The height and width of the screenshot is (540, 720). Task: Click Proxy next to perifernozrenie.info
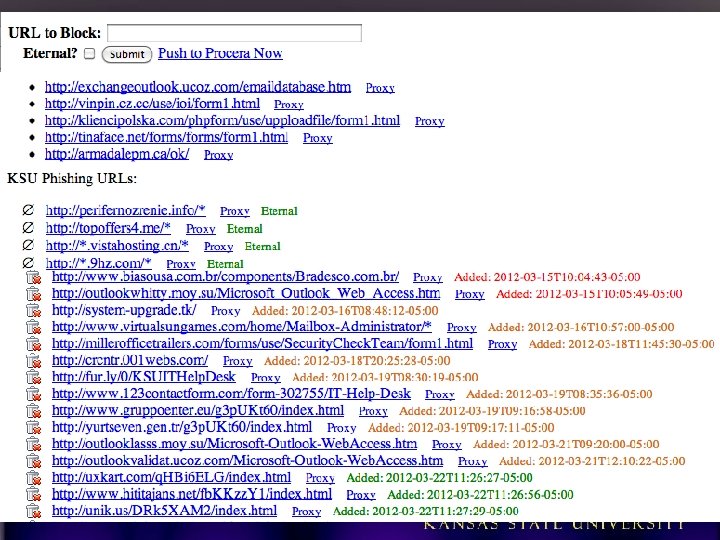point(235,211)
